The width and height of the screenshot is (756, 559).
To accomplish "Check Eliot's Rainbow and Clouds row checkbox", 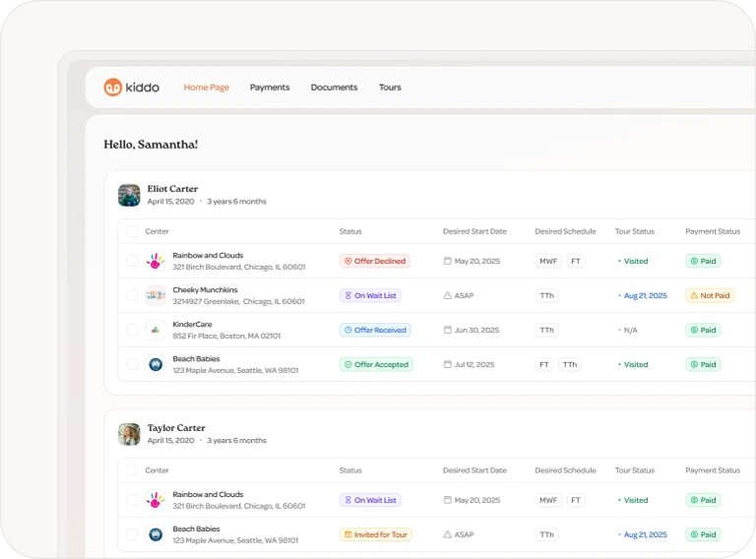I will (x=133, y=261).
